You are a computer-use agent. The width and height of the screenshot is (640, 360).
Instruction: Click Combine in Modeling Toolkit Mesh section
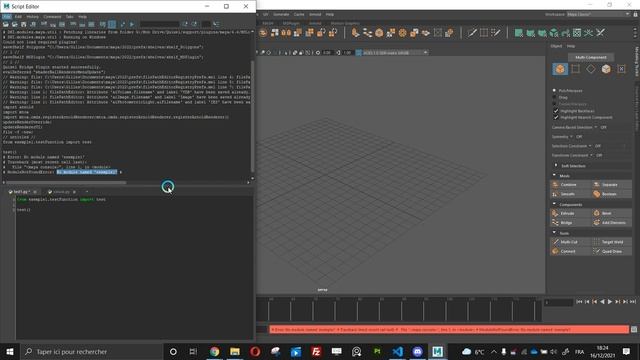pyautogui.click(x=570, y=184)
